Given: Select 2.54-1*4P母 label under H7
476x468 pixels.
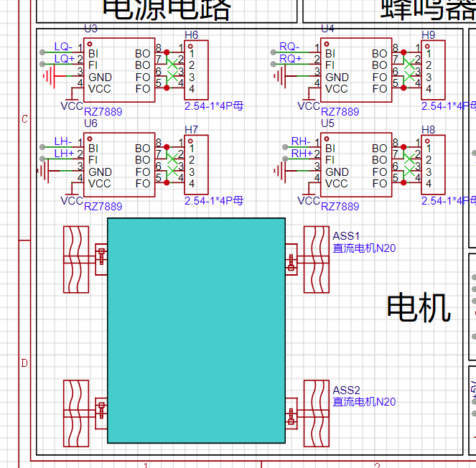Looking at the screenshot, I should click(x=214, y=201).
